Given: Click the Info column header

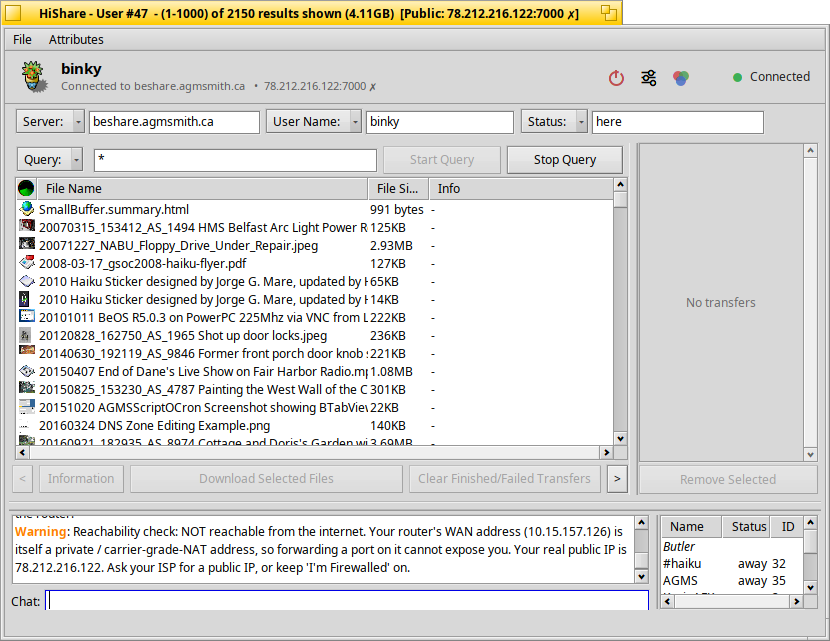Looking at the screenshot, I should point(521,188).
